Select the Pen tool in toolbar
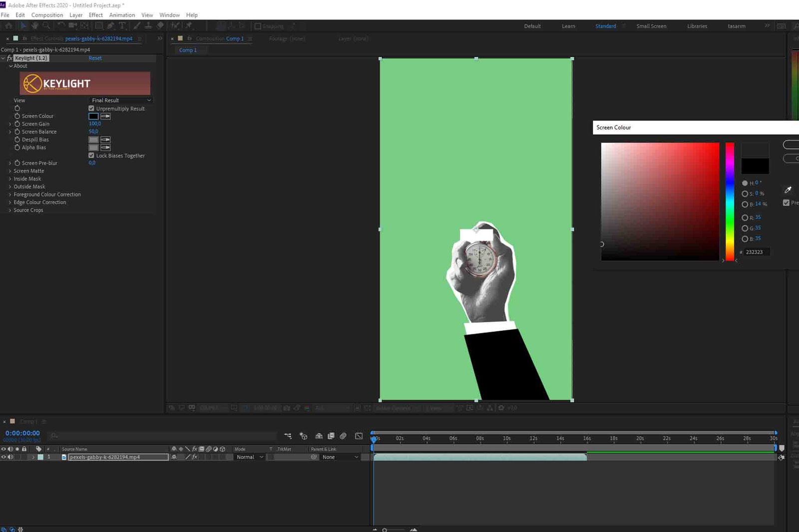799x532 pixels. coord(111,26)
